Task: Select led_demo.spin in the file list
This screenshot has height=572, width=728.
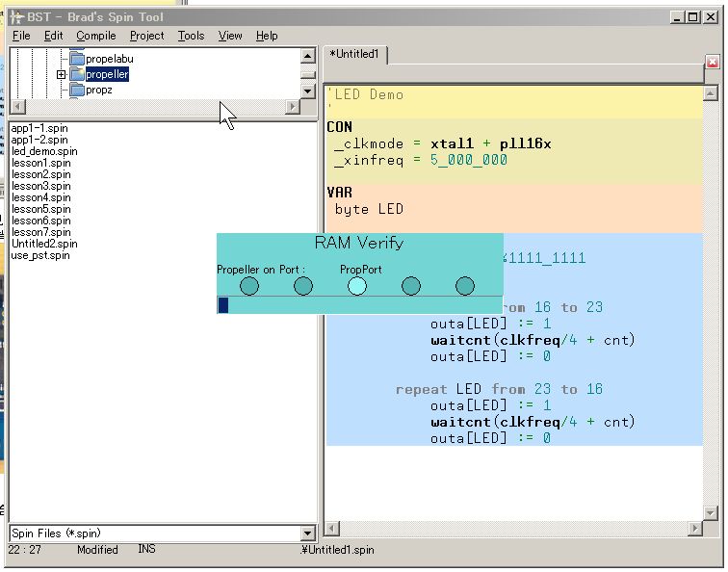Action: [44, 151]
